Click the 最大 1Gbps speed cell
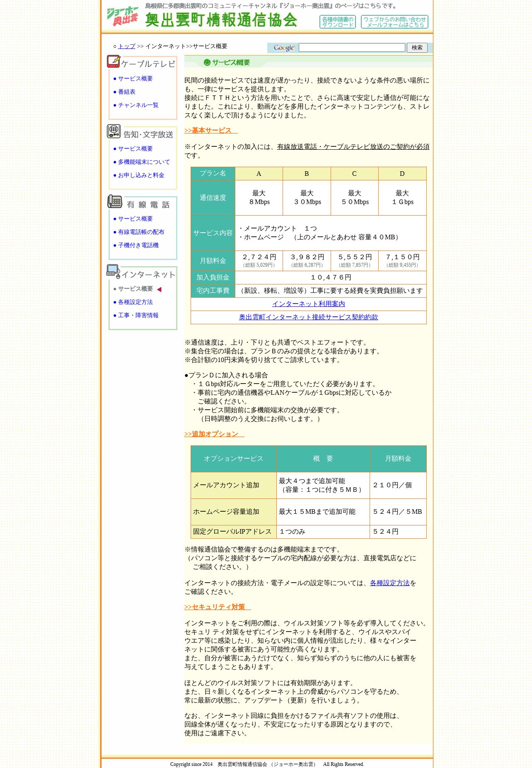Viewport: 532px width, 768px height. pos(402,198)
